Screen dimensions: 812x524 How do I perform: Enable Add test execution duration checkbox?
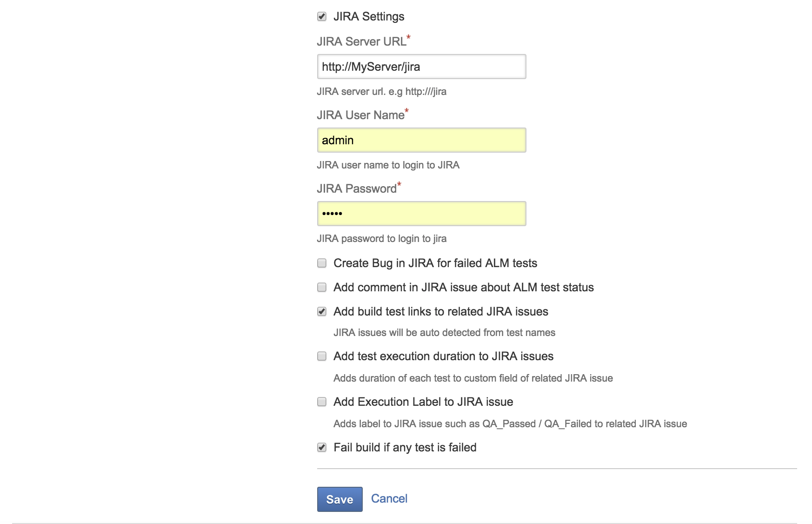(x=321, y=356)
